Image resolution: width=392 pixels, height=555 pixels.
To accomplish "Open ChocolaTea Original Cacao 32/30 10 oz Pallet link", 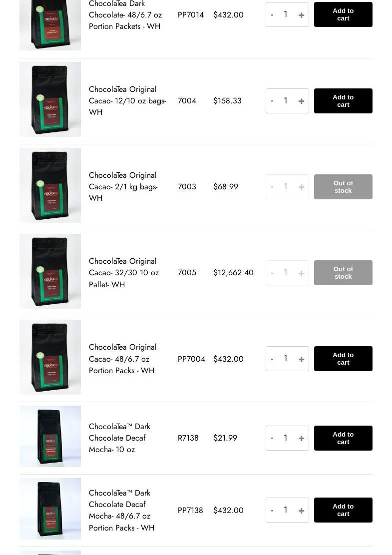I will pos(123,273).
